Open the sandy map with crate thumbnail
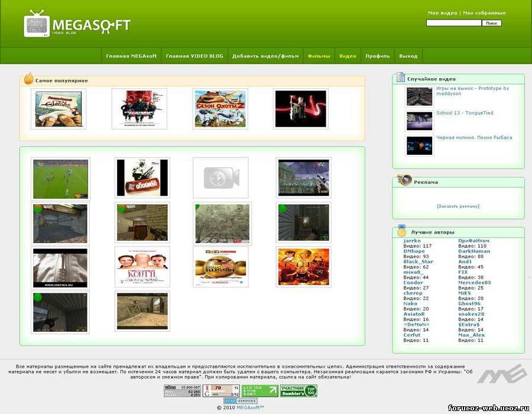Screen dimensions: 532x414 (x=142, y=311)
